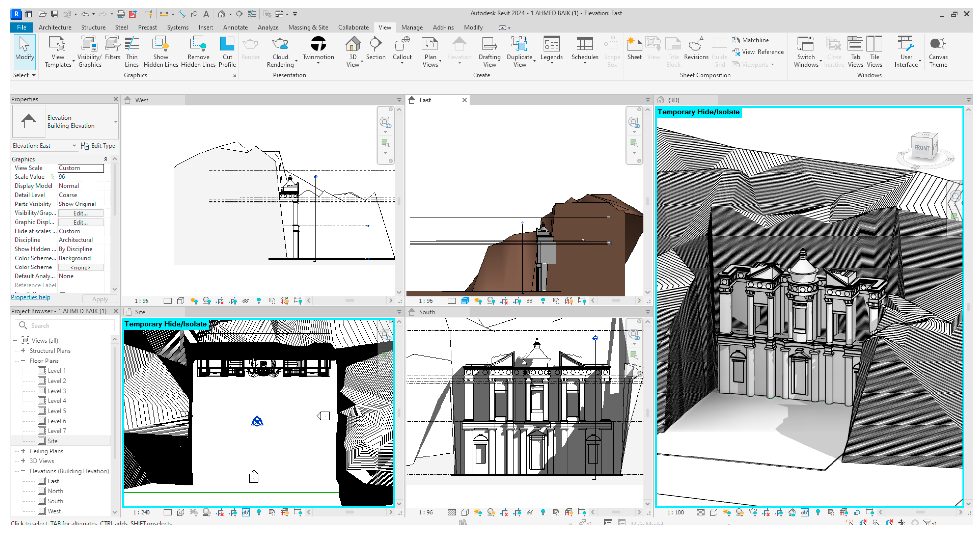Open the Elevation: East view dropdown
Screen dimensions: 980x535
point(74,146)
